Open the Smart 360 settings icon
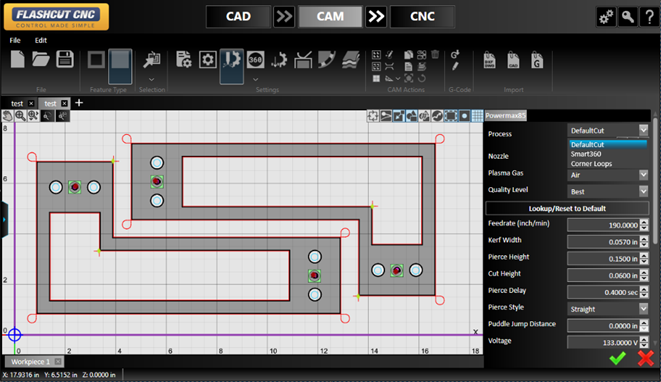 coord(255,59)
